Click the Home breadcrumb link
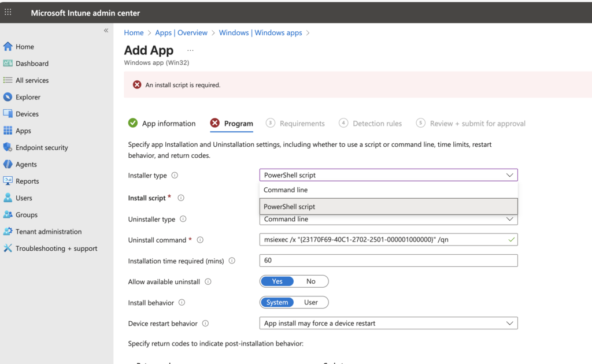The image size is (592, 364). (134, 33)
